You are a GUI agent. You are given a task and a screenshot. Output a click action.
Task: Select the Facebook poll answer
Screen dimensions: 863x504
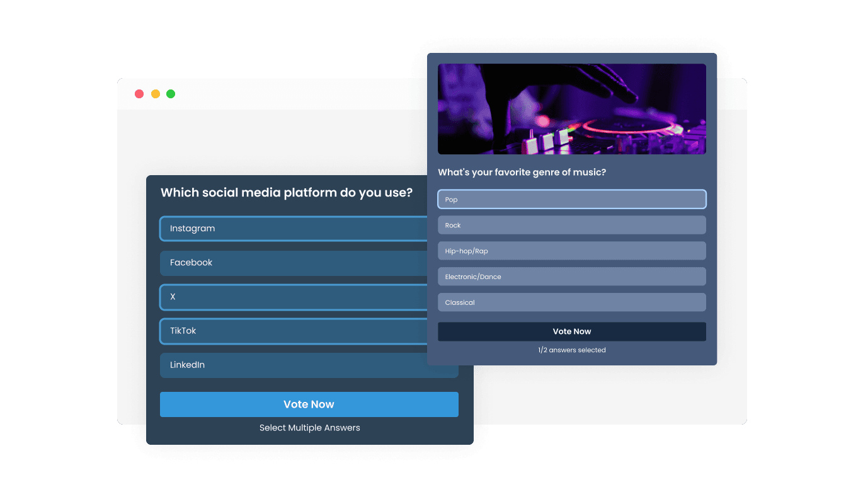[283, 263]
